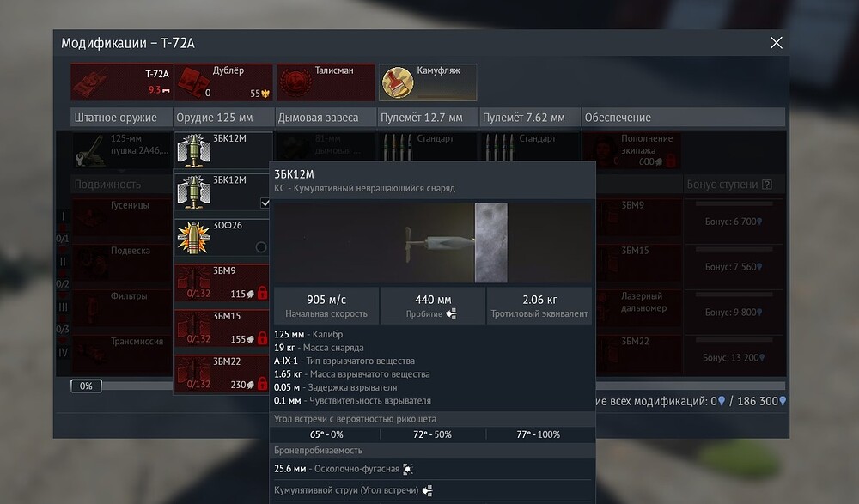This screenshot has height=504, width=859.
Task: Click the lock icon on Пополнение экипажа
Action: [671, 161]
